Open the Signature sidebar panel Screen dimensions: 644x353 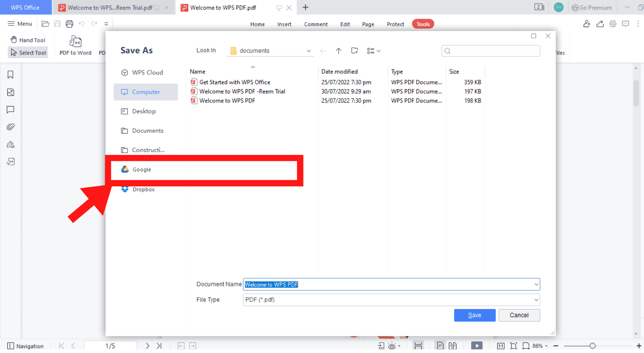point(10,144)
